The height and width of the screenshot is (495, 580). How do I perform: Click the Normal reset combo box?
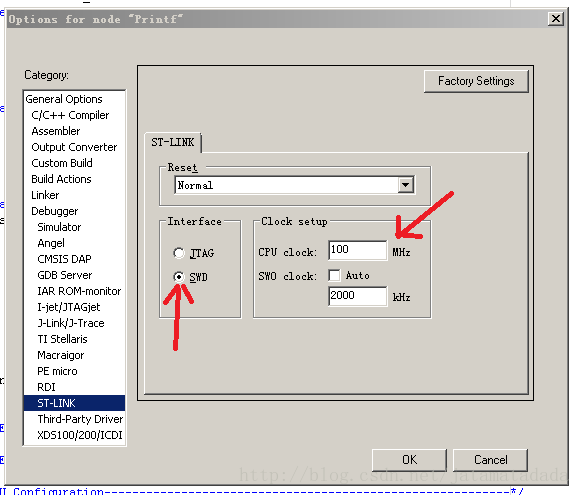(x=294, y=185)
